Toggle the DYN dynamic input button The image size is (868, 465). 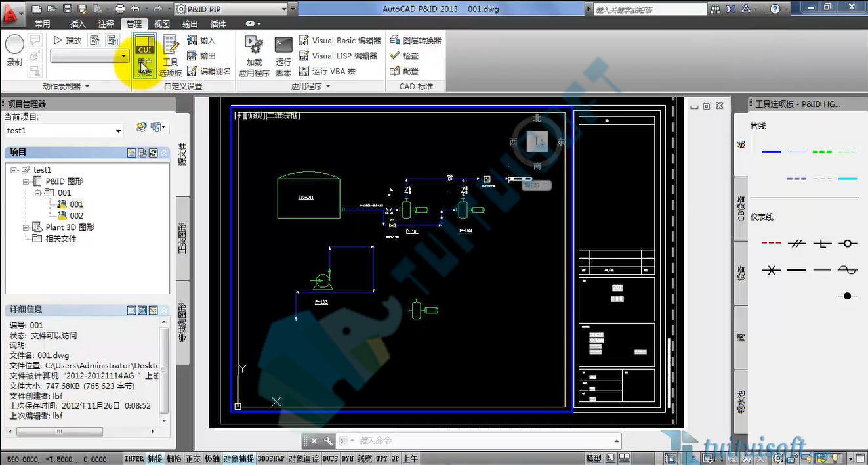pyautogui.click(x=348, y=458)
